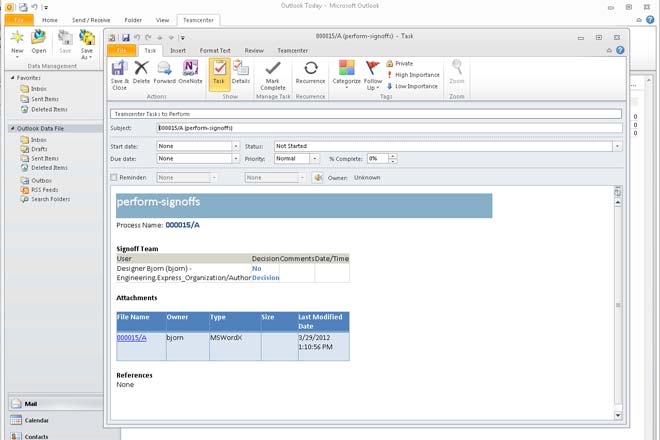660x440 pixels.
Task: Click redo in task quick access toolbar
Action: point(148,37)
